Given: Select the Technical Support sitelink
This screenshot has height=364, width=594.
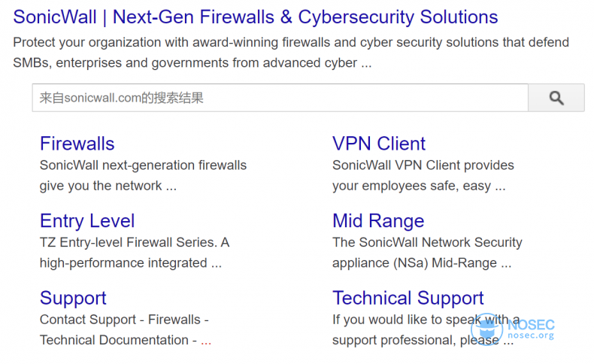Looking at the screenshot, I should [x=408, y=298].
